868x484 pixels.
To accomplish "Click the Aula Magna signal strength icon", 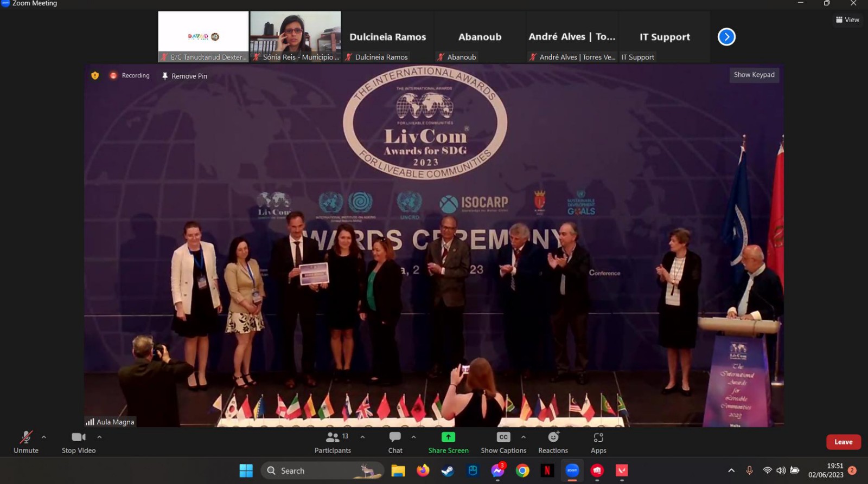I will [90, 422].
